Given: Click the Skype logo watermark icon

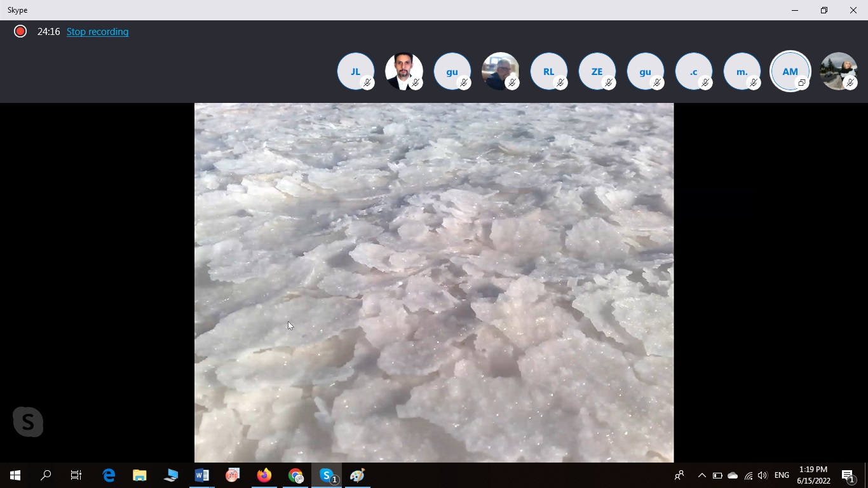Looking at the screenshot, I should (28, 422).
